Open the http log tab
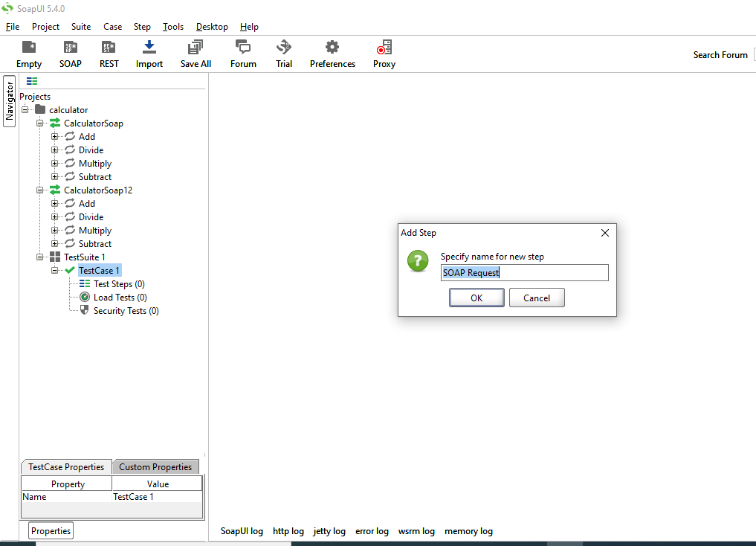 [x=288, y=531]
